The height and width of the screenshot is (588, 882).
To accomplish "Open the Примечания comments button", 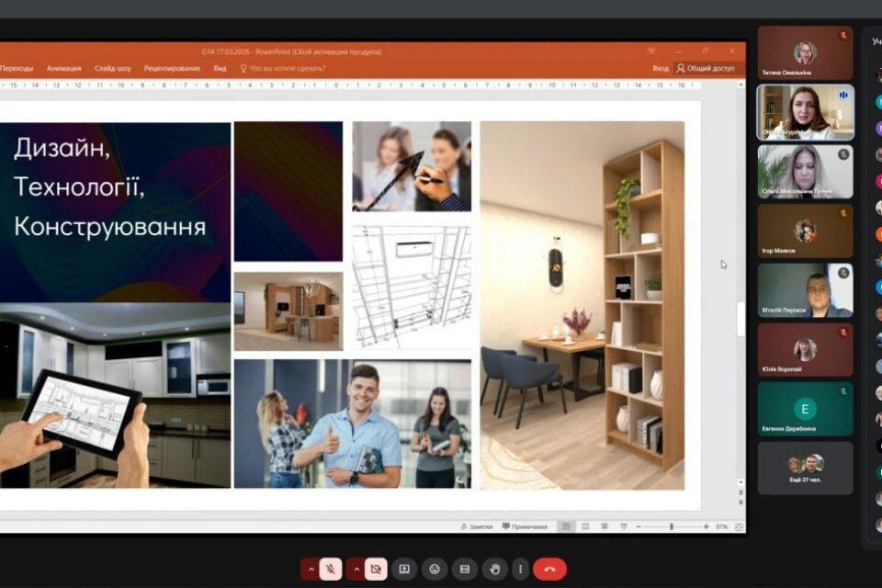I will point(525,526).
